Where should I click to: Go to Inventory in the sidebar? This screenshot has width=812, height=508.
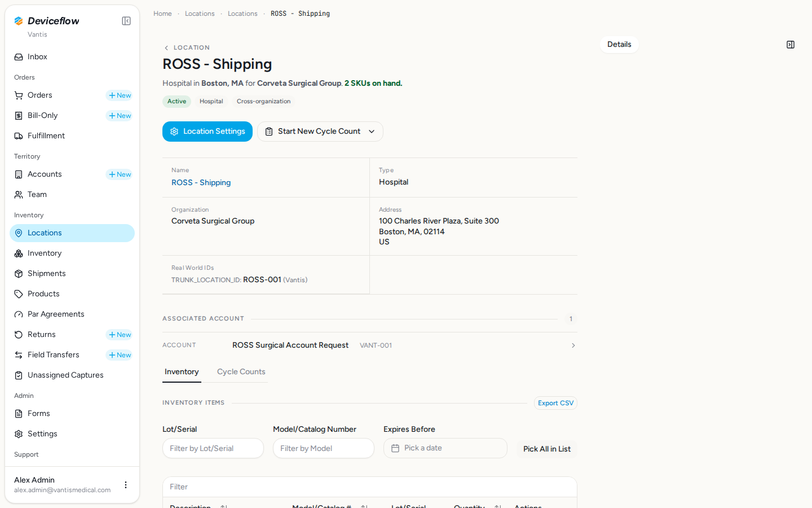click(x=72, y=253)
